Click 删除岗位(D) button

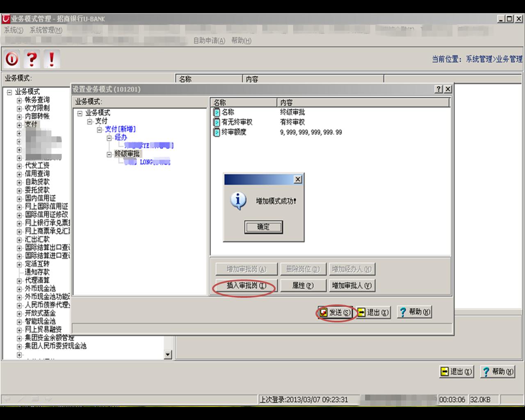pyautogui.click(x=303, y=269)
